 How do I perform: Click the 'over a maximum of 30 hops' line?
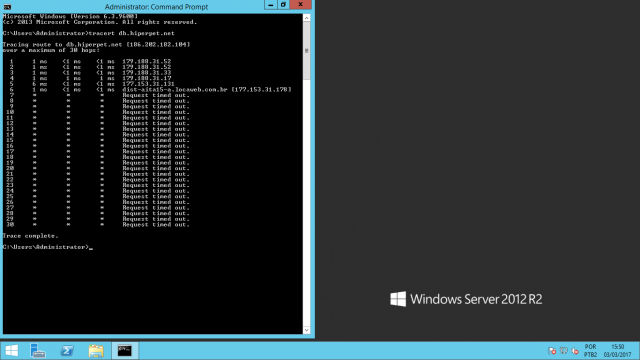[x=51, y=50]
